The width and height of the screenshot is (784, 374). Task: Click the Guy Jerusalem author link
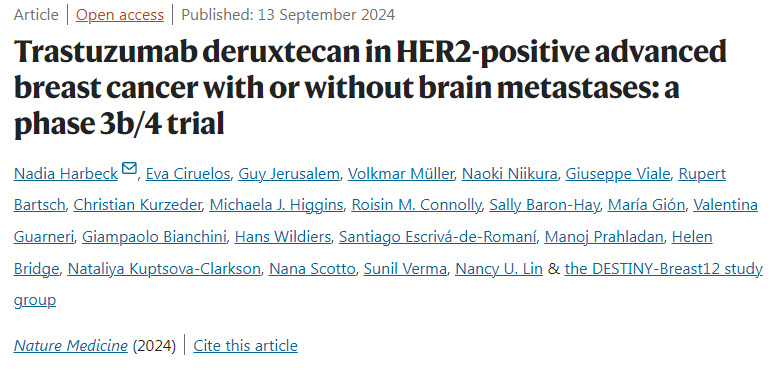[288, 174]
